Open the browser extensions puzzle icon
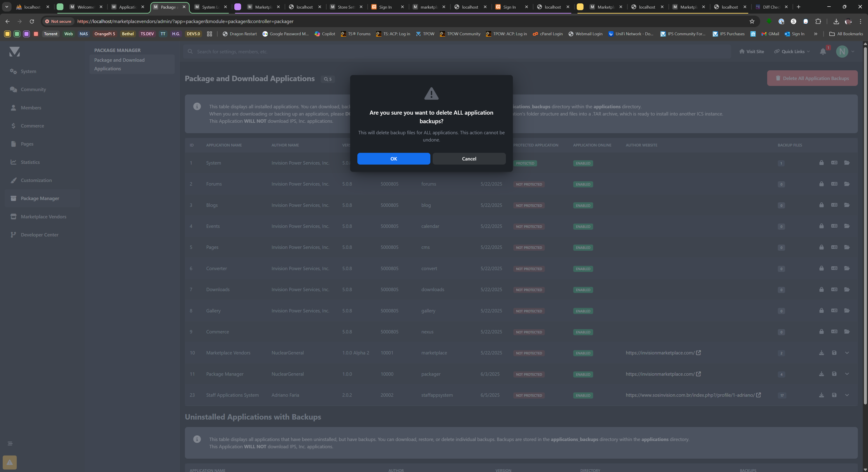Viewport: 868px width, 472px height. tap(818, 21)
